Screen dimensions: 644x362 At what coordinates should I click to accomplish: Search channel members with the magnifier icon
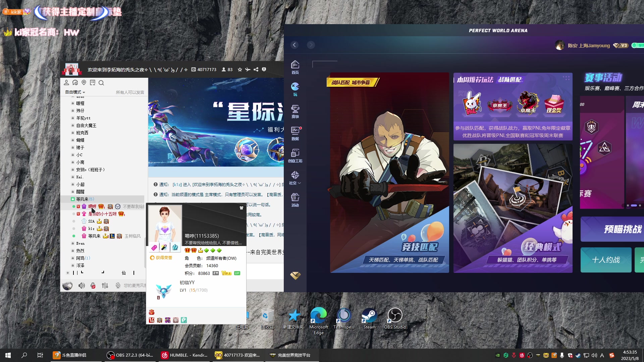[101, 82]
